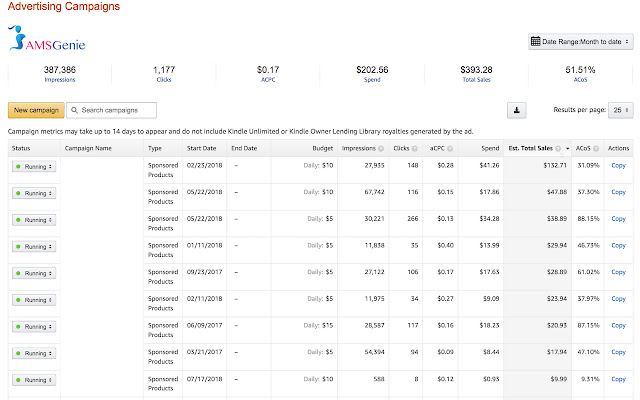This screenshot has width=640, height=400.
Task: Click the download report icon button
Action: point(516,110)
